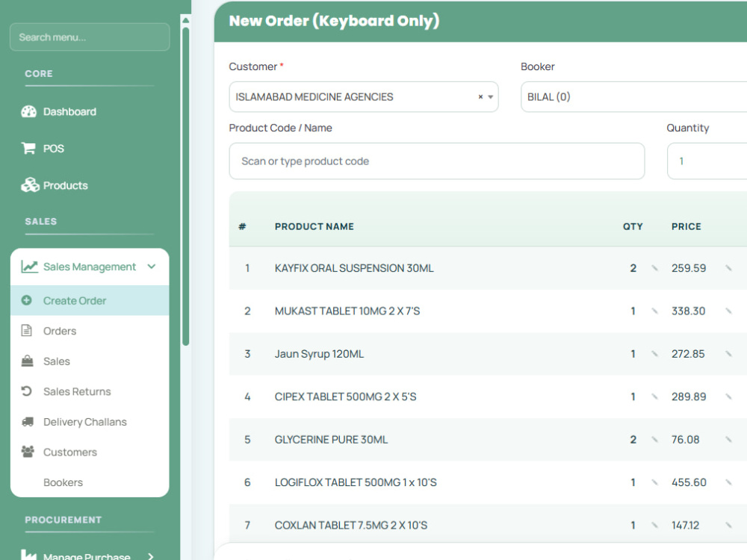Select the MUKAST TABLET 10MG 2 X 7'S name
This screenshot has width=747, height=560.
click(347, 311)
